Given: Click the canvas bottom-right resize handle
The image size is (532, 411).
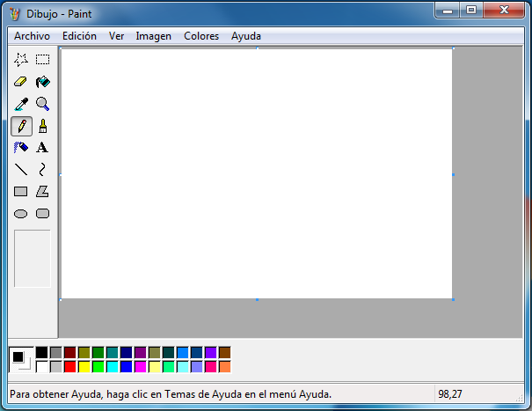Looking at the screenshot, I should [453, 300].
